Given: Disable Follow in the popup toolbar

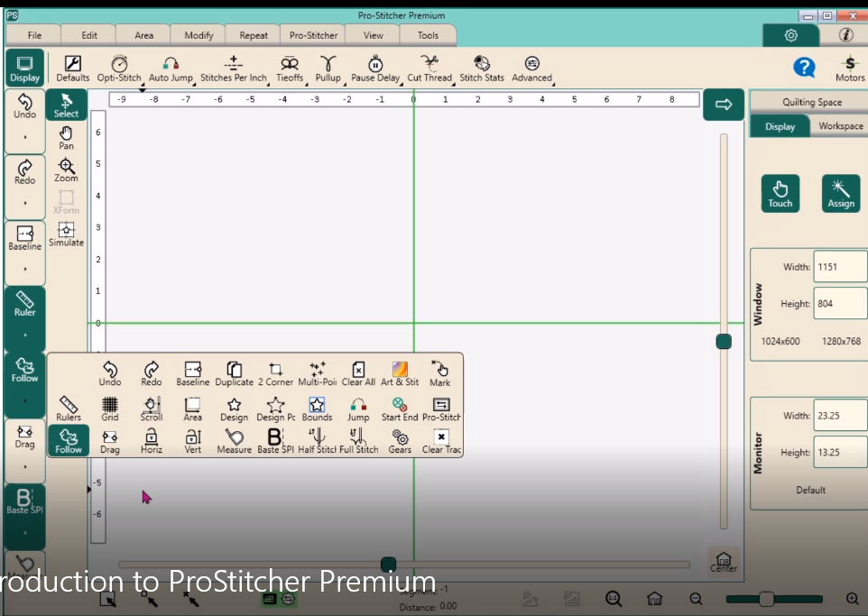Looking at the screenshot, I should click(x=69, y=441).
